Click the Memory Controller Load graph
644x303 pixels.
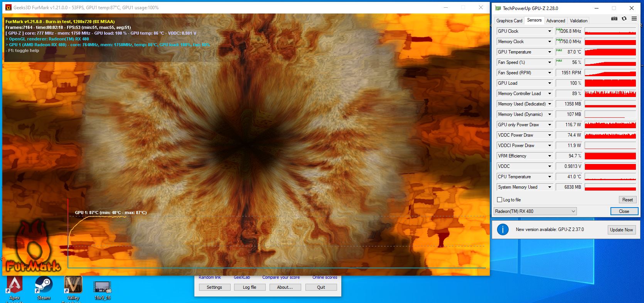pyautogui.click(x=610, y=94)
